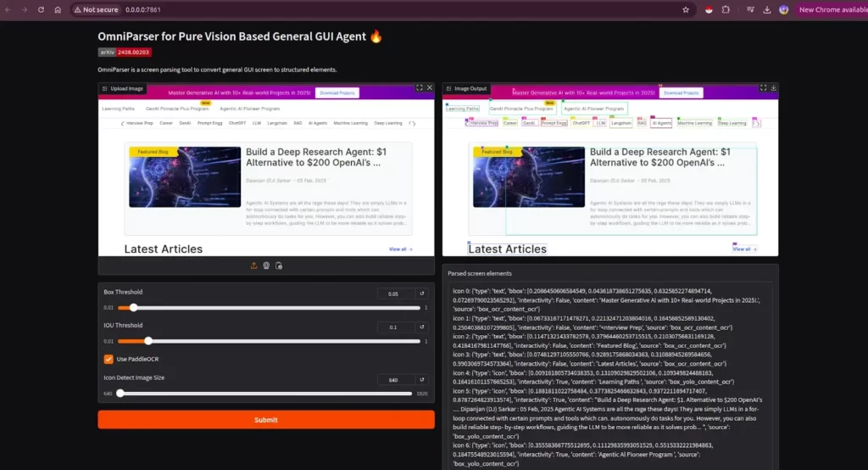Screen dimensions: 868x470
Task: Click the Icon Detect Image Size slider handle
Action: 120,394
